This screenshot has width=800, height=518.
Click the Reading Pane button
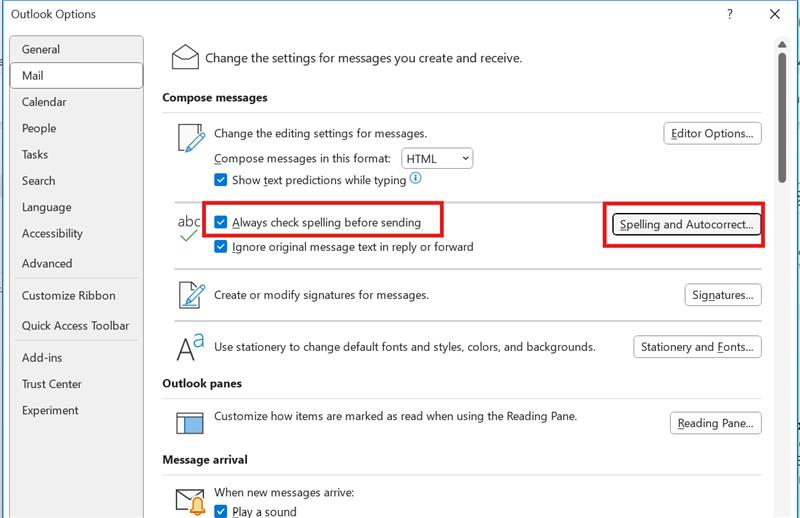715,423
